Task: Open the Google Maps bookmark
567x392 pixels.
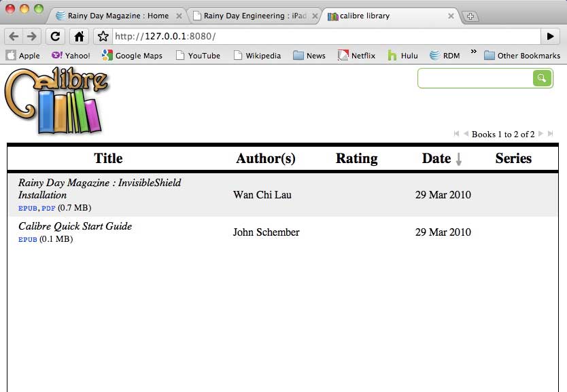Action: pos(132,56)
